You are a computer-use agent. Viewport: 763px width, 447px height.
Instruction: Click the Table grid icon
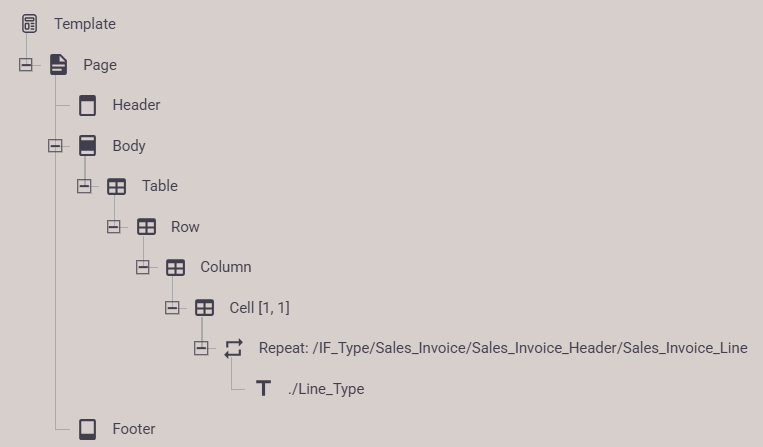pos(117,186)
